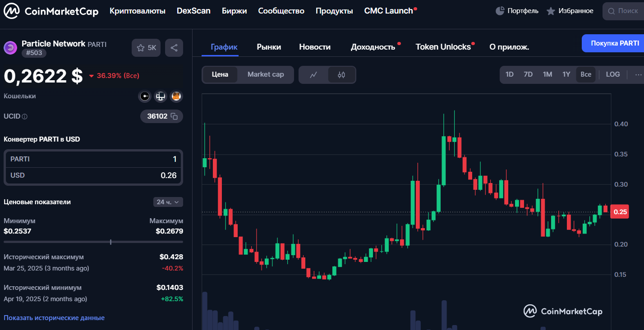This screenshot has width=644, height=330.
Task: Click the 0.25 current price label on axis
Action: click(x=620, y=212)
